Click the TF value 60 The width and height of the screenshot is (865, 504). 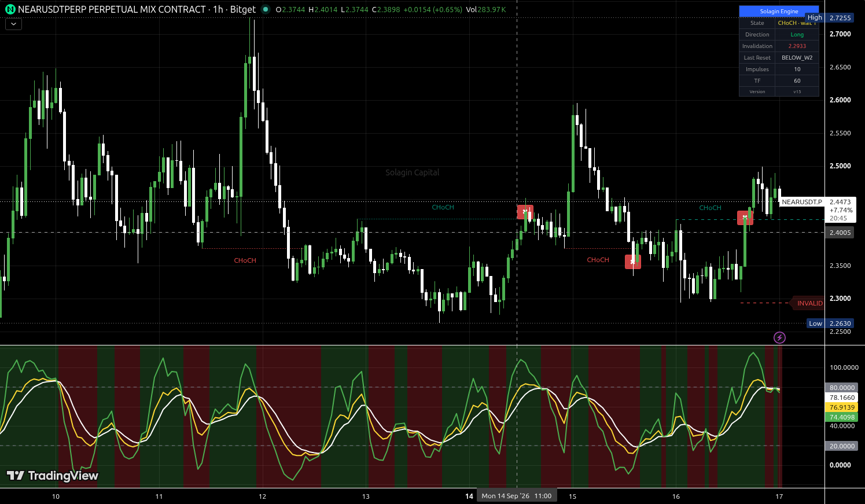click(797, 81)
